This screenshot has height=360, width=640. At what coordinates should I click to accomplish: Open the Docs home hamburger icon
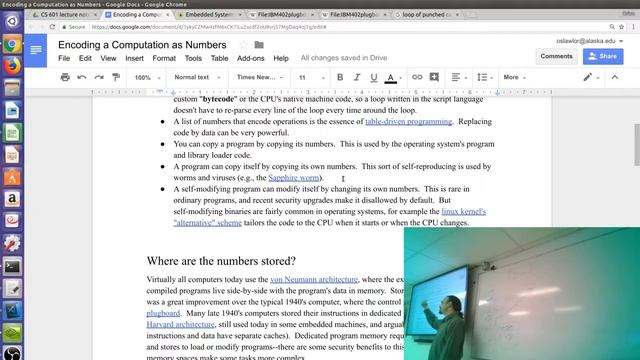click(36, 50)
